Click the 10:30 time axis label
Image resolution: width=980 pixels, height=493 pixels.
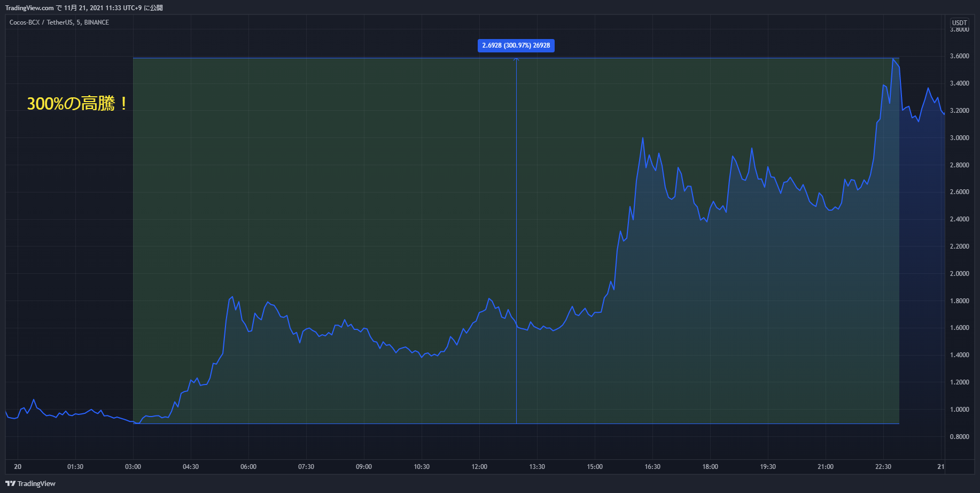[422, 467]
